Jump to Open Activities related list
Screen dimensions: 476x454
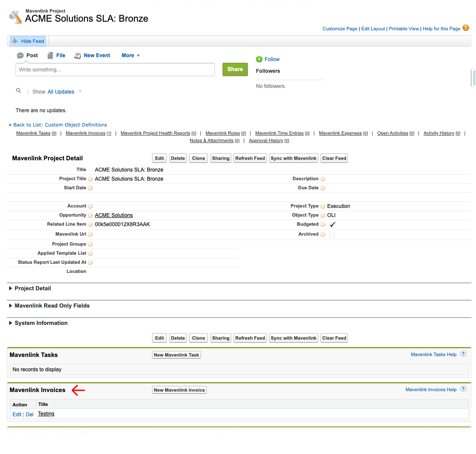tap(393, 133)
